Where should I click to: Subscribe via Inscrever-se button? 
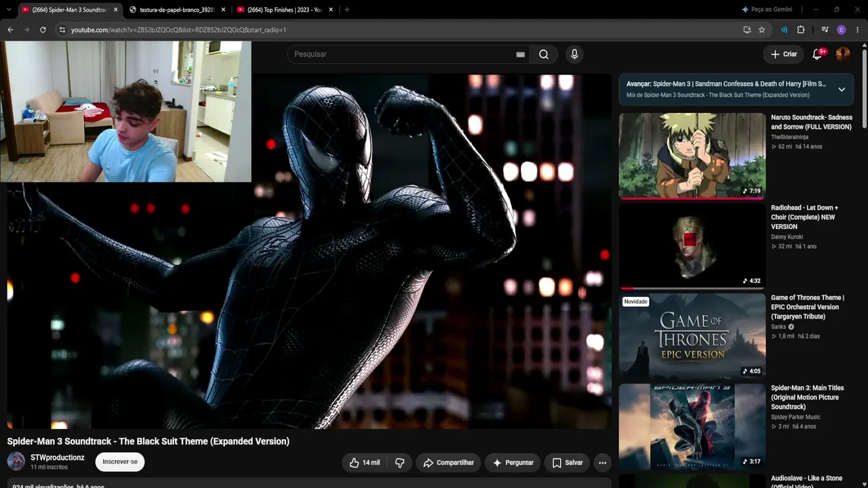[x=120, y=462]
